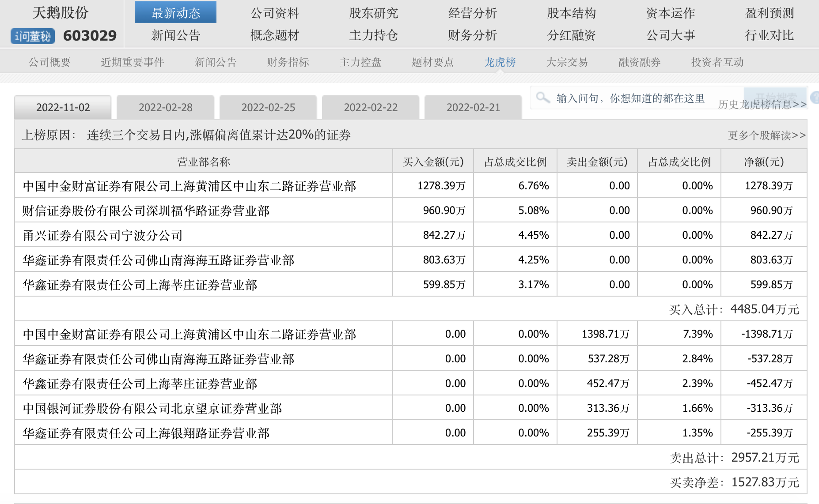Open 更多个股解读>> link

(767, 135)
